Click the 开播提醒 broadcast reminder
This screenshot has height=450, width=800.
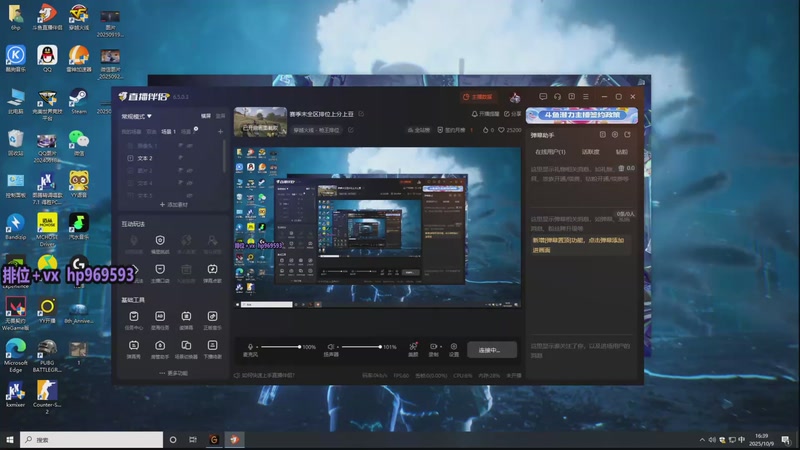[x=485, y=114]
